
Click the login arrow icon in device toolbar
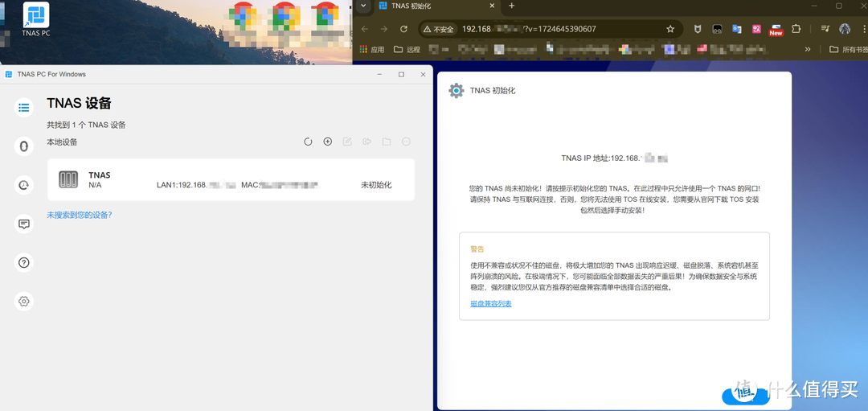pos(366,142)
